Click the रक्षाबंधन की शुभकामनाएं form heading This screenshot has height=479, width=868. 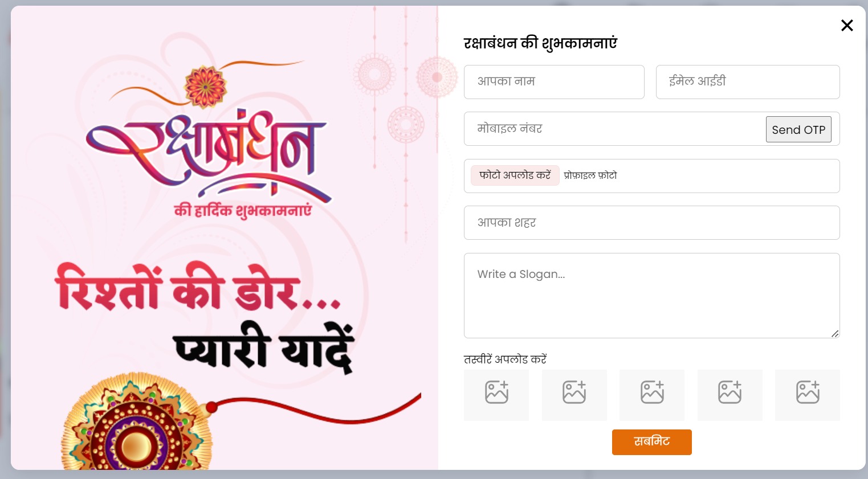point(540,43)
